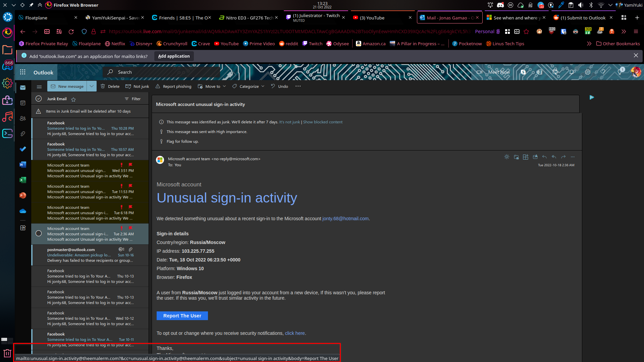Open the Files attachments module
Viewport: 644px width, 362px height.
[x=23, y=134]
